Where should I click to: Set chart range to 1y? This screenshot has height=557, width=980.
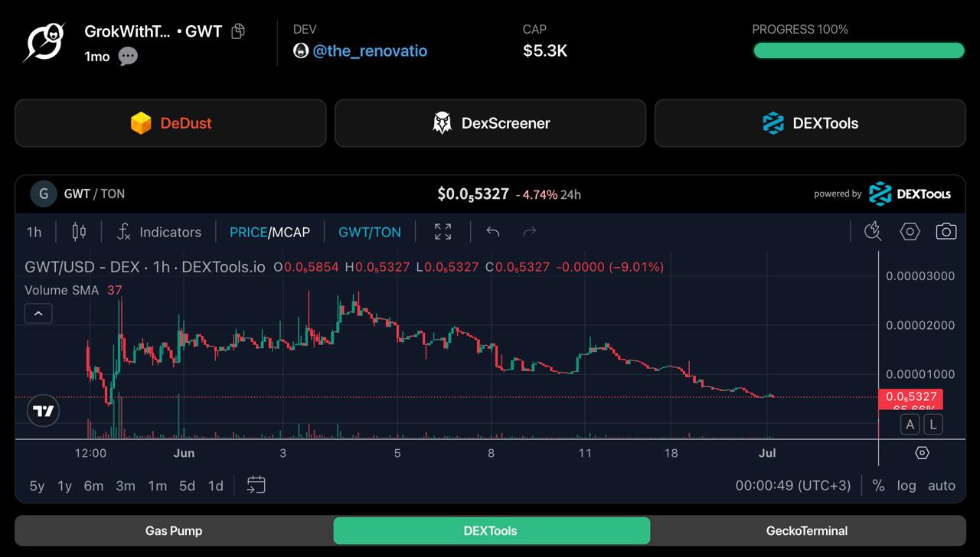65,485
